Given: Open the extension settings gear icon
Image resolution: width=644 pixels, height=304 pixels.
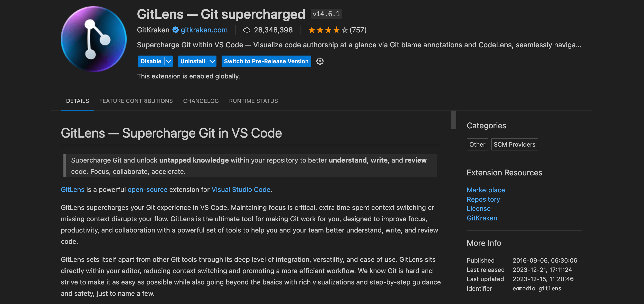Looking at the screenshot, I should [320, 61].
